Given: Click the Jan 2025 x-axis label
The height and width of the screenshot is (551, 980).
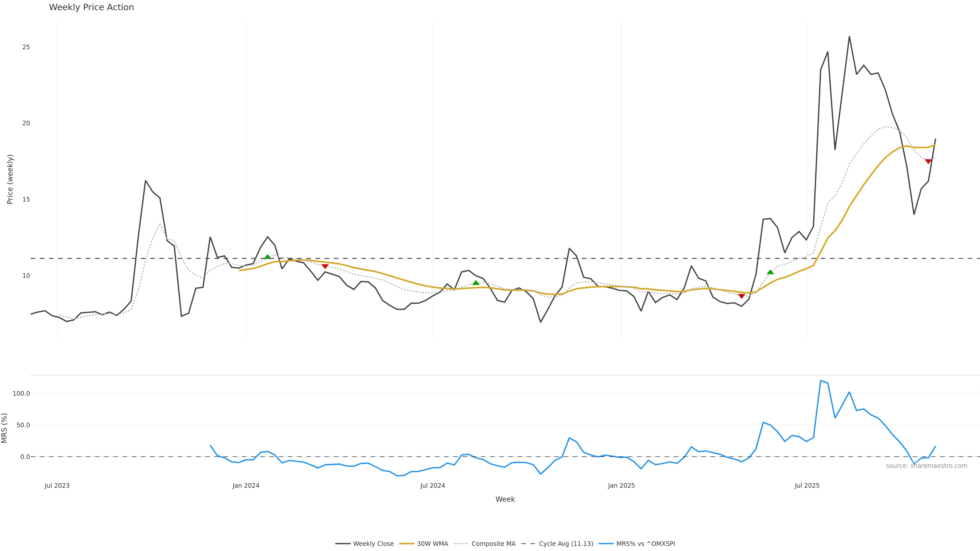Looking at the screenshot, I should 621,486.
